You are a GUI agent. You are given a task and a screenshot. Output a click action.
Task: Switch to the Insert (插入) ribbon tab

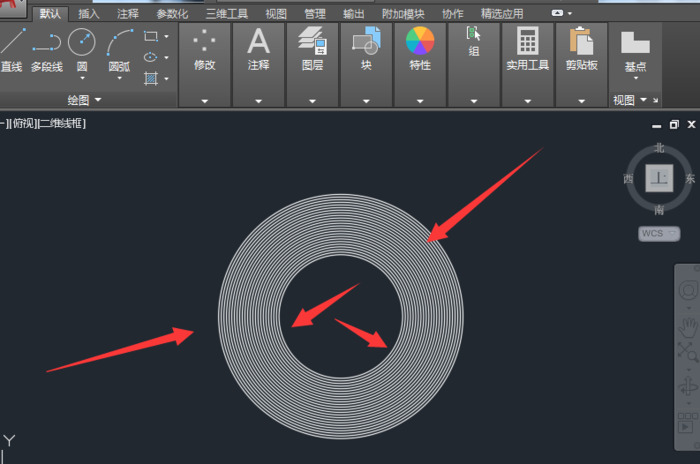(x=89, y=14)
